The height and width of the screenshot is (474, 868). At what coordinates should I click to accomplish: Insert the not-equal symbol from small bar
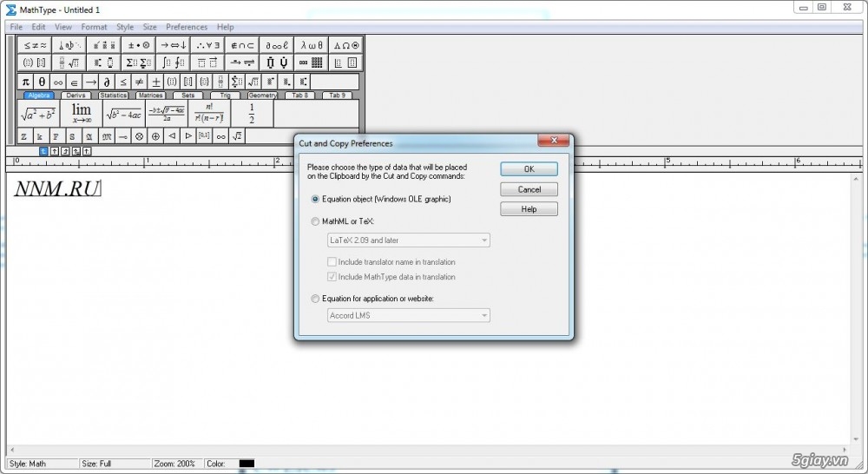click(x=140, y=82)
